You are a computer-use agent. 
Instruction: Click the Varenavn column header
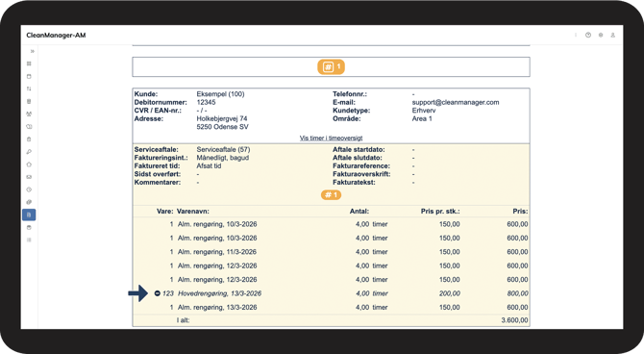coord(193,212)
